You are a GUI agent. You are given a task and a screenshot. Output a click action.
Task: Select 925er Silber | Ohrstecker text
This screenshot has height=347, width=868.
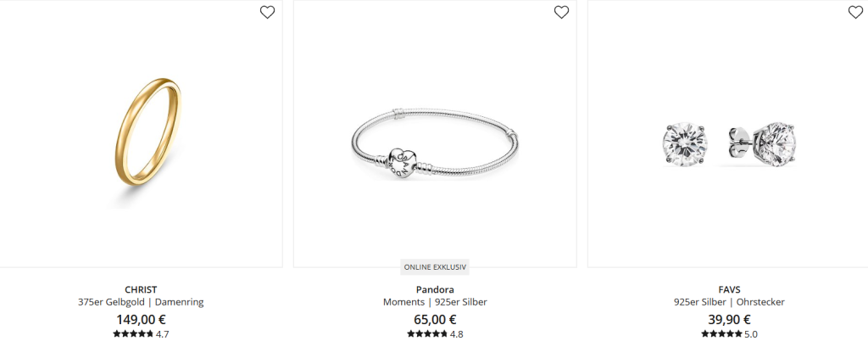pyautogui.click(x=729, y=302)
